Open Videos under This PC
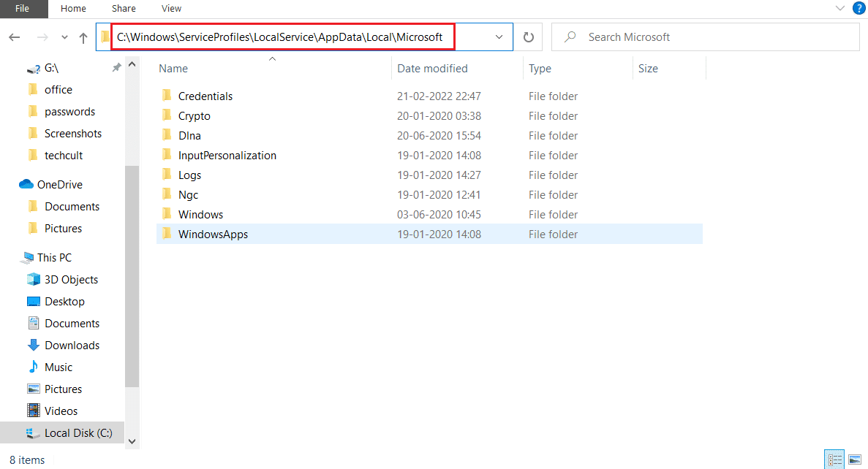868x469 pixels. pos(52,411)
